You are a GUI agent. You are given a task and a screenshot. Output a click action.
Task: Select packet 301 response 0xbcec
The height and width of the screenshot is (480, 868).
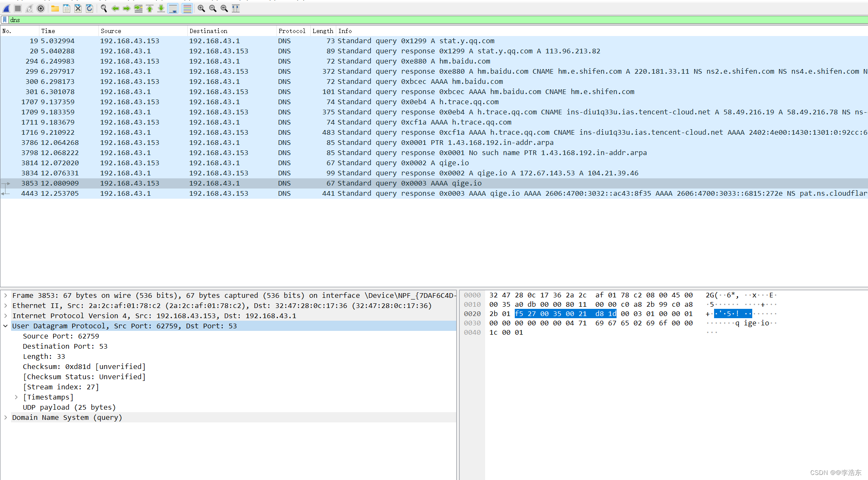click(434, 92)
